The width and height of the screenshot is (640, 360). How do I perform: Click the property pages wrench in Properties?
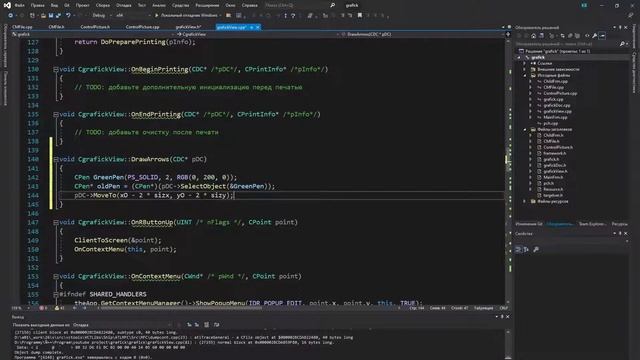tap(536, 249)
